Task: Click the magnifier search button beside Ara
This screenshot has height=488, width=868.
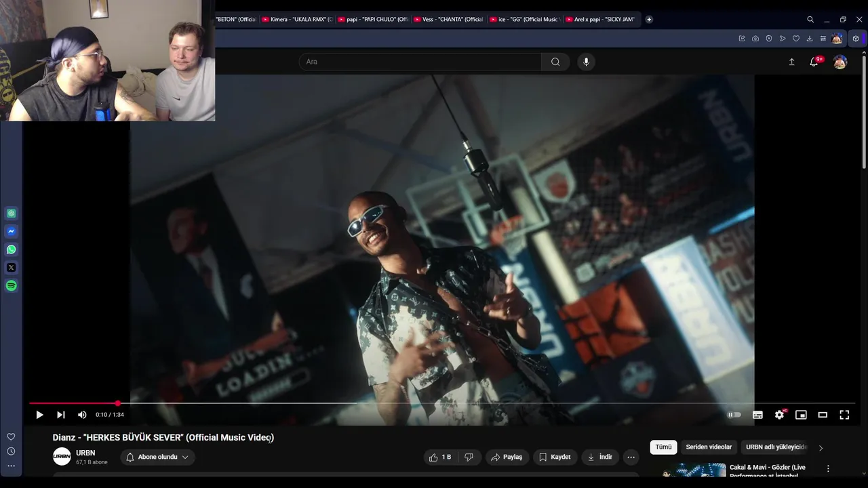Action: (555, 62)
